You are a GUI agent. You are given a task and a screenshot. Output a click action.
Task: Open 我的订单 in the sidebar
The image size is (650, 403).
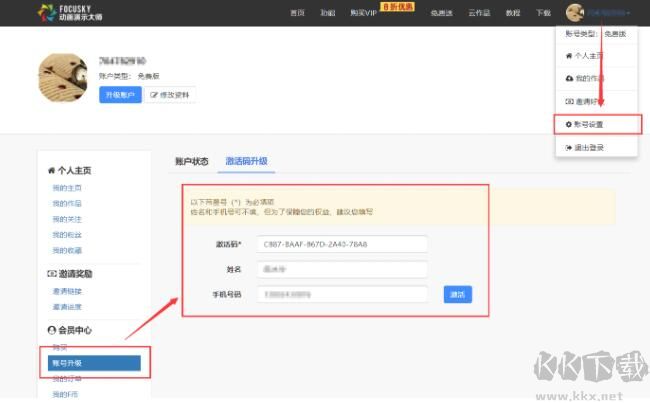point(67,379)
